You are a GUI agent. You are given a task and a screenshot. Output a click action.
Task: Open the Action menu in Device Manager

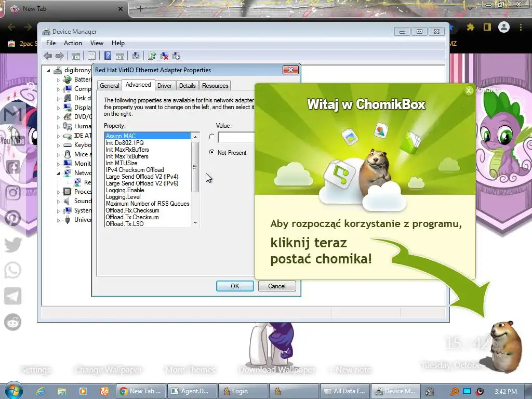point(73,43)
